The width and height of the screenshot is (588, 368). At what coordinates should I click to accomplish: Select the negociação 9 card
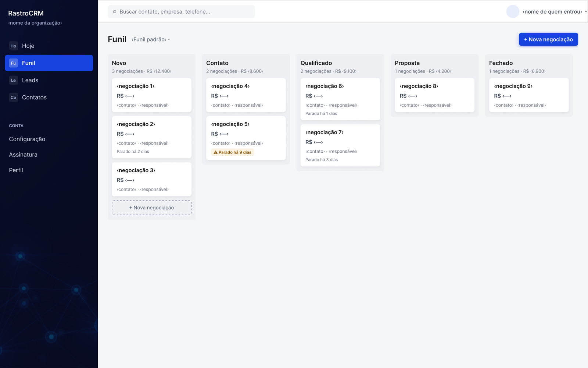(x=529, y=95)
